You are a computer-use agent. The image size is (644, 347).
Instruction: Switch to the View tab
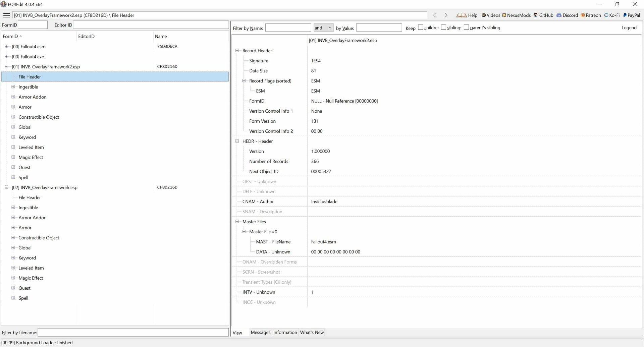tap(237, 333)
